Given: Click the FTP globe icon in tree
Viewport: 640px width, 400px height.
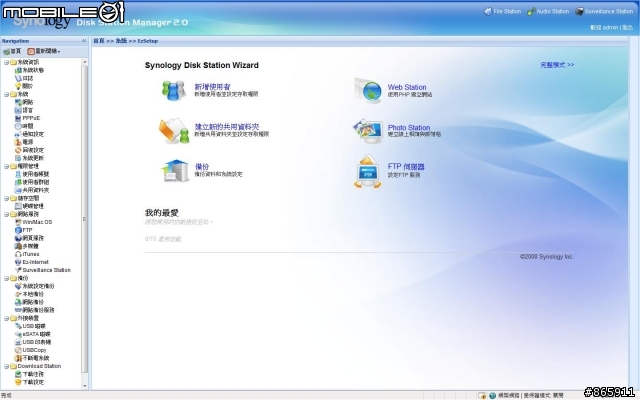Looking at the screenshot, I should tap(18, 230).
